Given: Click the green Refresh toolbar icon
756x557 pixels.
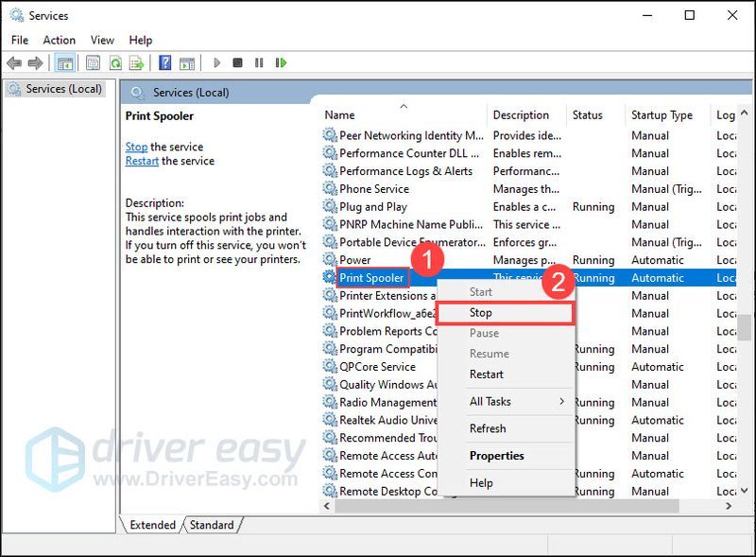Looking at the screenshot, I should [x=114, y=63].
